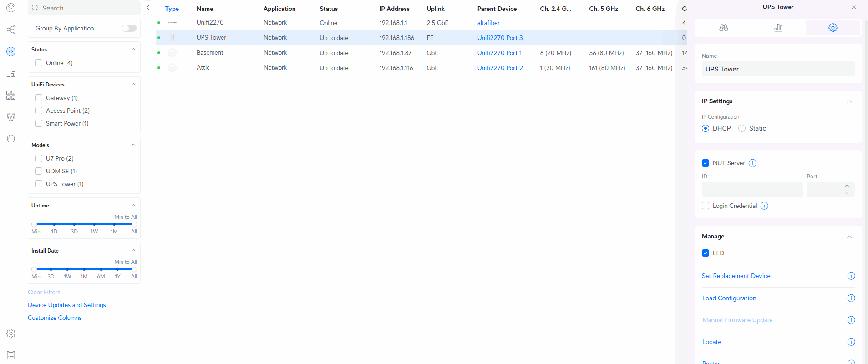Check the Access Point (2) filter
The height and width of the screenshot is (364, 868).
(39, 111)
